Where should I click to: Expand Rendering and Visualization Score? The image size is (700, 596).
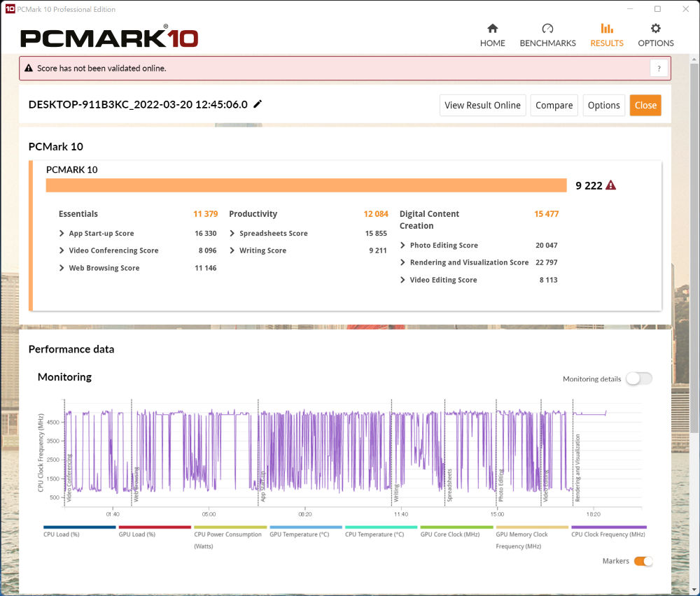402,262
